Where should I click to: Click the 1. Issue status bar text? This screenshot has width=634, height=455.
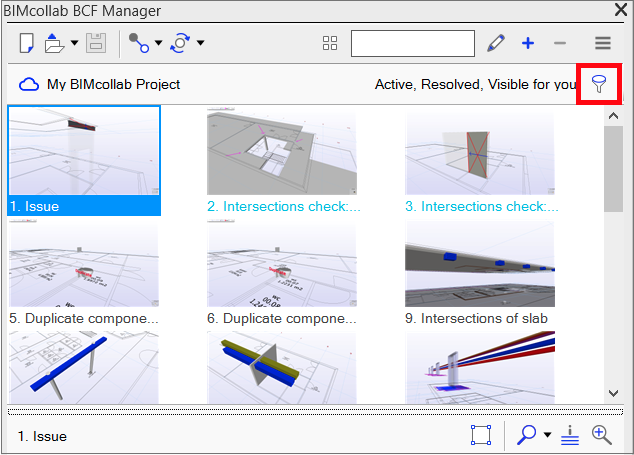coord(42,436)
